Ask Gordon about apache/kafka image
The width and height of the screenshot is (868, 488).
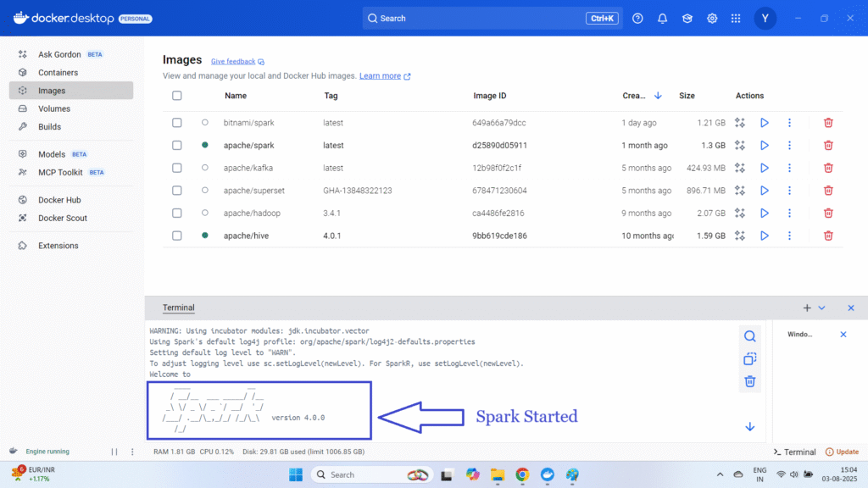point(739,168)
